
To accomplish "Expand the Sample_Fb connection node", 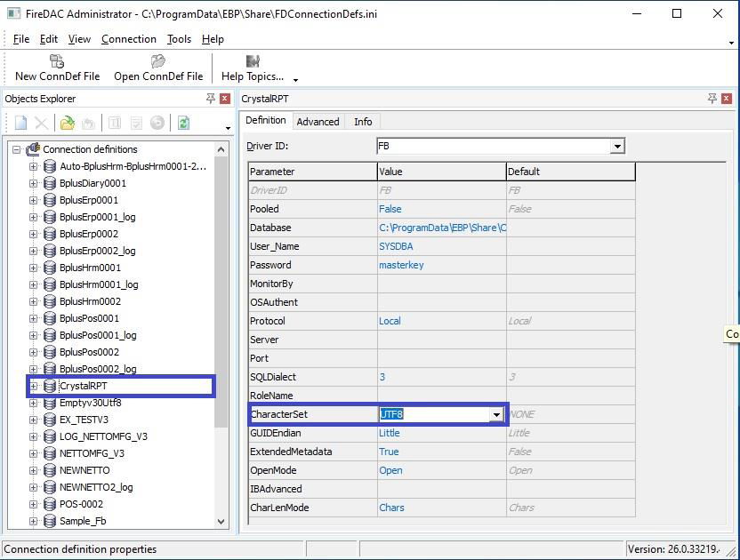I will click(34, 521).
